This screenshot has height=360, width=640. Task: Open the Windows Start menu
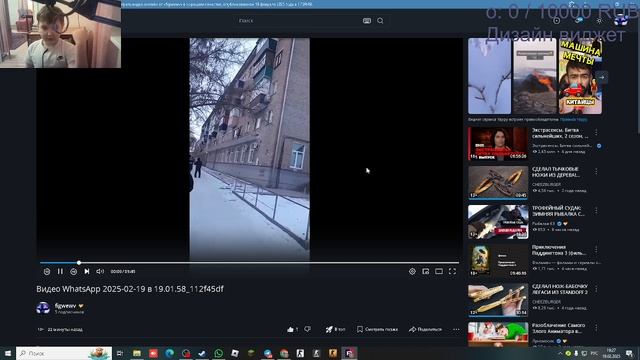pyautogui.click(x=8, y=353)
